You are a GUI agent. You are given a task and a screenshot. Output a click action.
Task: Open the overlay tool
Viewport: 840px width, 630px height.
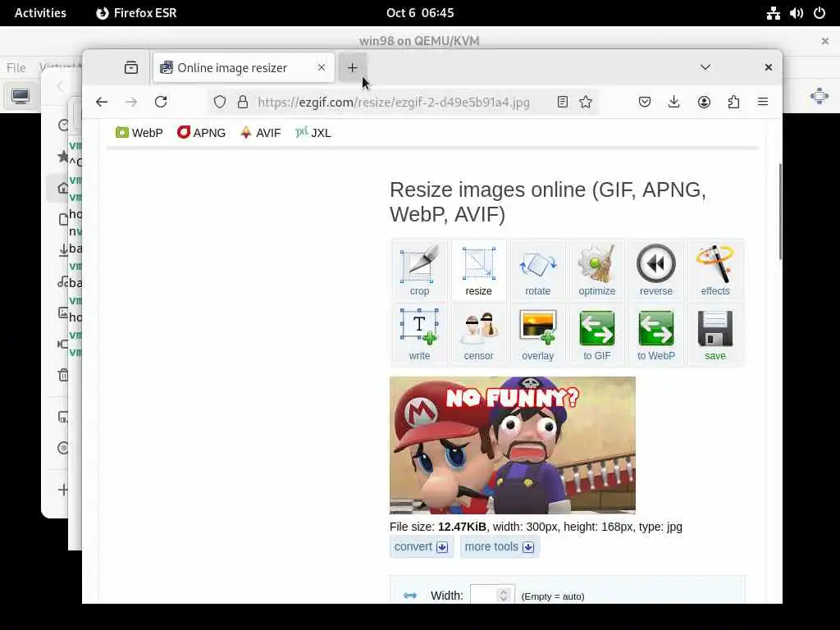tap(537, 335)
